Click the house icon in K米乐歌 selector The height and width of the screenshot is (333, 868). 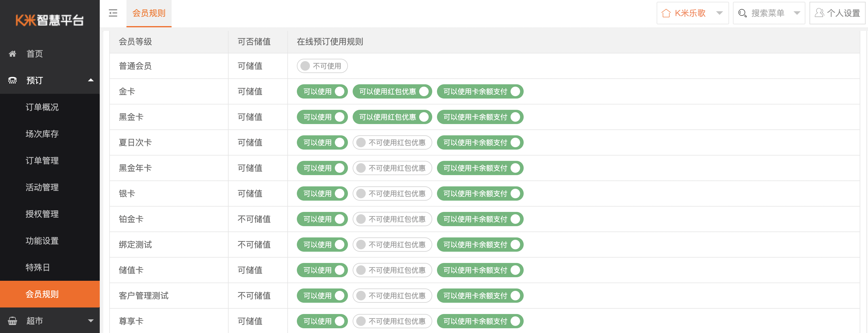click(666, 13)
